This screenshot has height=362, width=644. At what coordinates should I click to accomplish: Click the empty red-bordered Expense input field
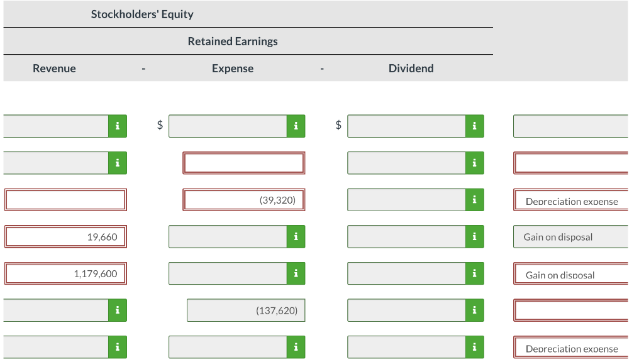(244, 163)
